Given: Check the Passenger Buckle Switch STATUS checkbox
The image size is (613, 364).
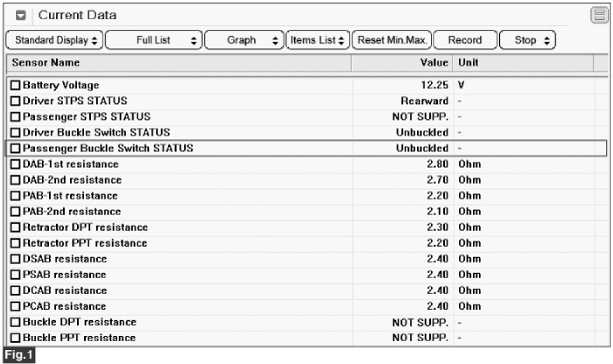Looking at the screenshot, I should click(15, 148).
